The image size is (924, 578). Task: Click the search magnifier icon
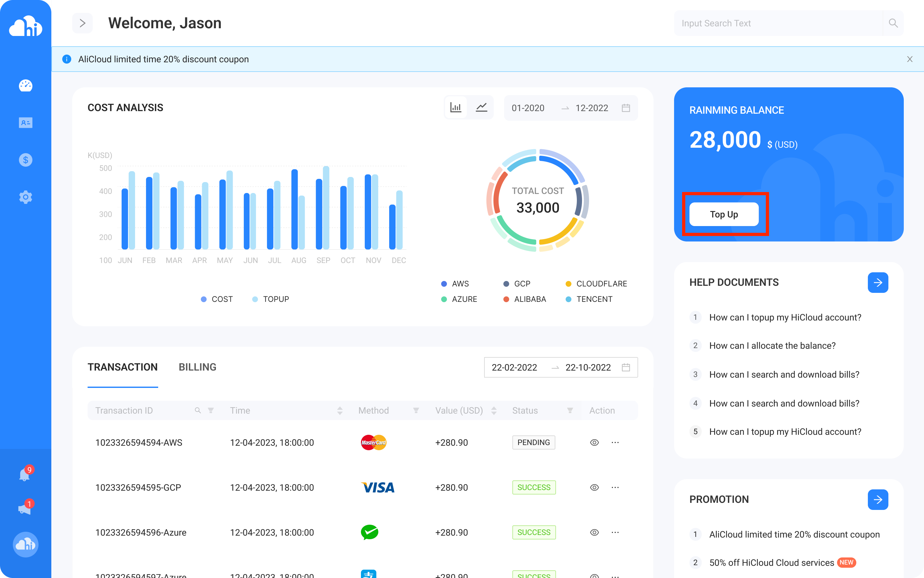(893, 23)
